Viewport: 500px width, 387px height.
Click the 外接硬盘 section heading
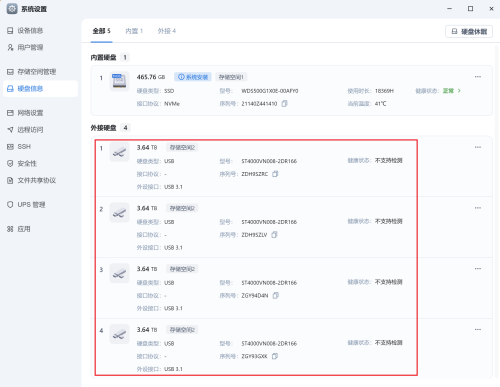point(103,128)
